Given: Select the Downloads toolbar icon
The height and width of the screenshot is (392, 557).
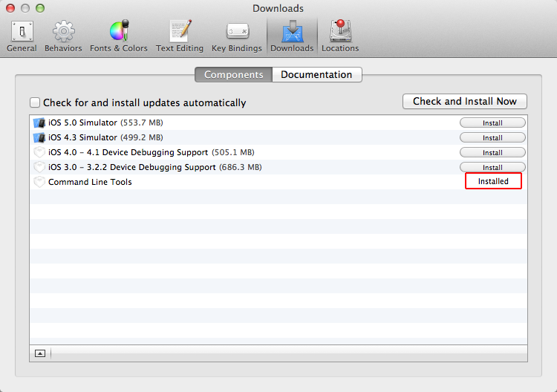Looking at the screenshot, I should pyautogui.click(x=292, y=36).
